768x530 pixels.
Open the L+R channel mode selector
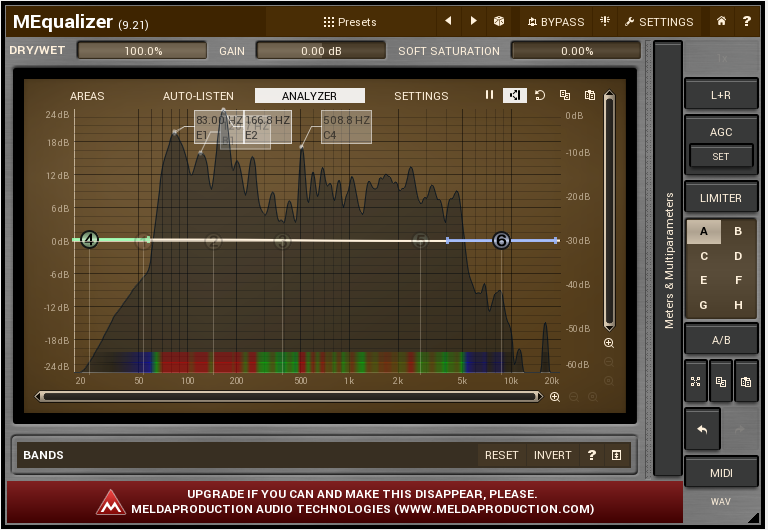click(720, 95)
